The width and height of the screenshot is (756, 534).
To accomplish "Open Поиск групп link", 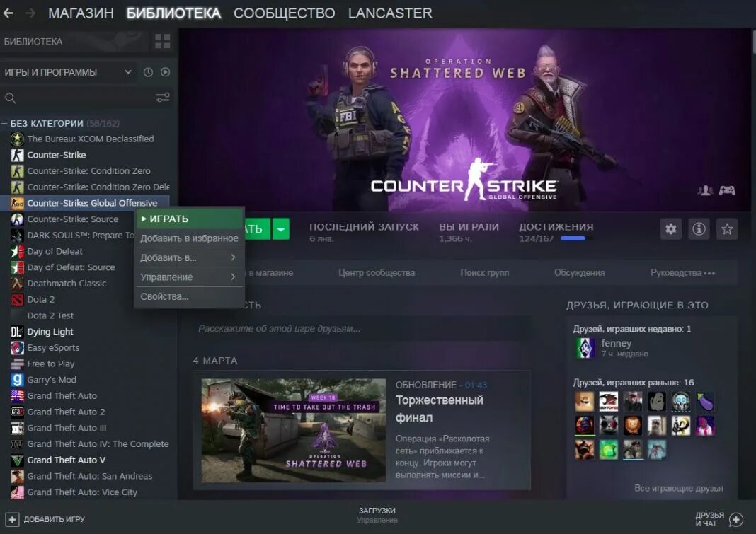I will coord(485,273).
